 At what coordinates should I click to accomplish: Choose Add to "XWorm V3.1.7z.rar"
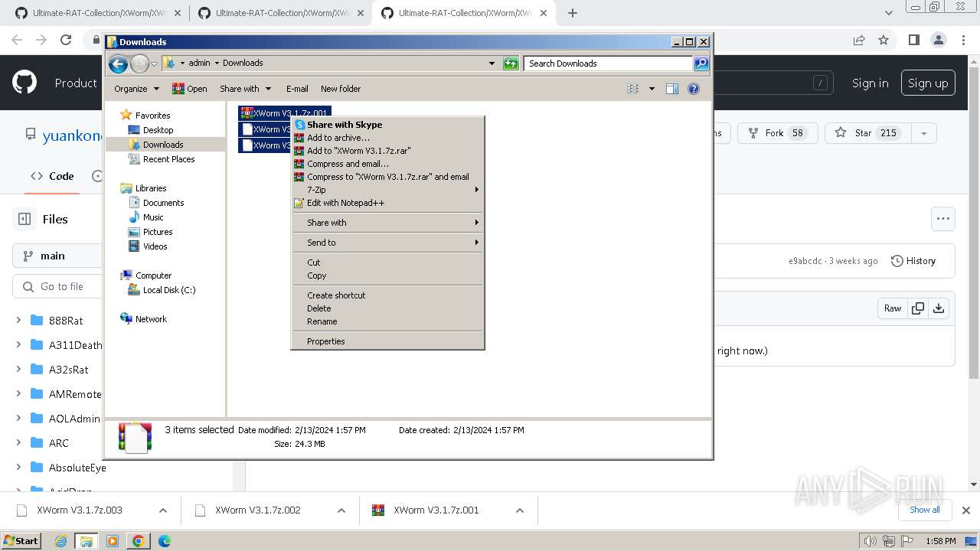coord(387,151)
